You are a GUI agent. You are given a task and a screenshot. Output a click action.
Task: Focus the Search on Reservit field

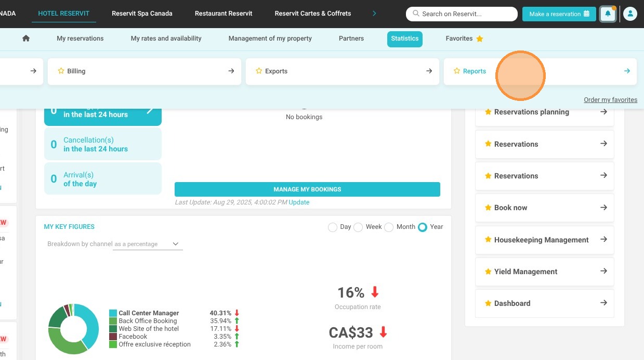[462, 14]
